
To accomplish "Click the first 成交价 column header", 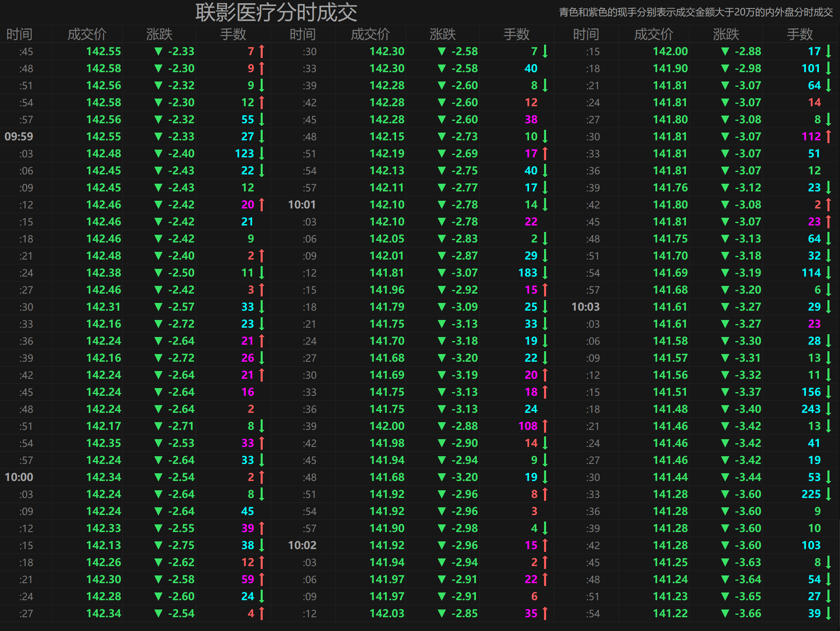I will click(x=87, y=34).
